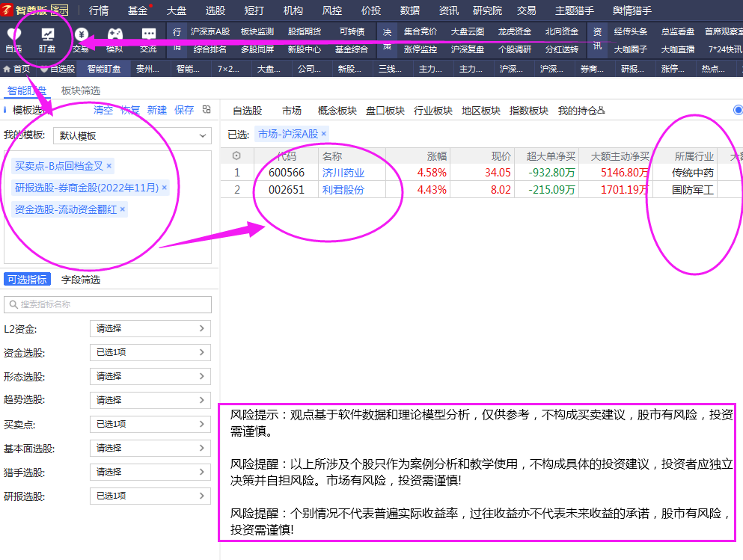Sort by the 涨幅 column header
743x560 pixels.
(436, 156)
